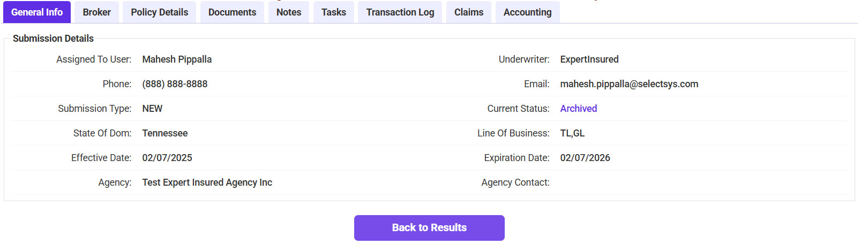The height and width of the screenshot is (244, 868).
Task: Switch to the Broker tab
Action: pyautogui.click(x=96, y=12)
